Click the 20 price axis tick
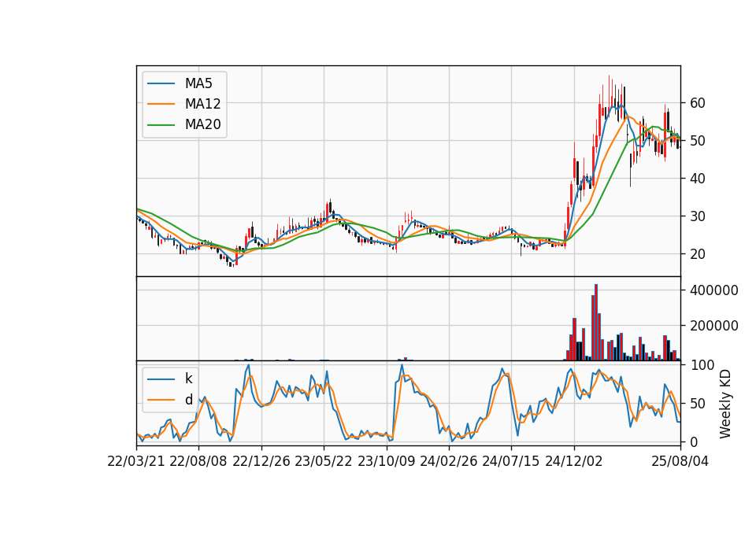Screen dimensions: 756x543 (x=697, y=254)
